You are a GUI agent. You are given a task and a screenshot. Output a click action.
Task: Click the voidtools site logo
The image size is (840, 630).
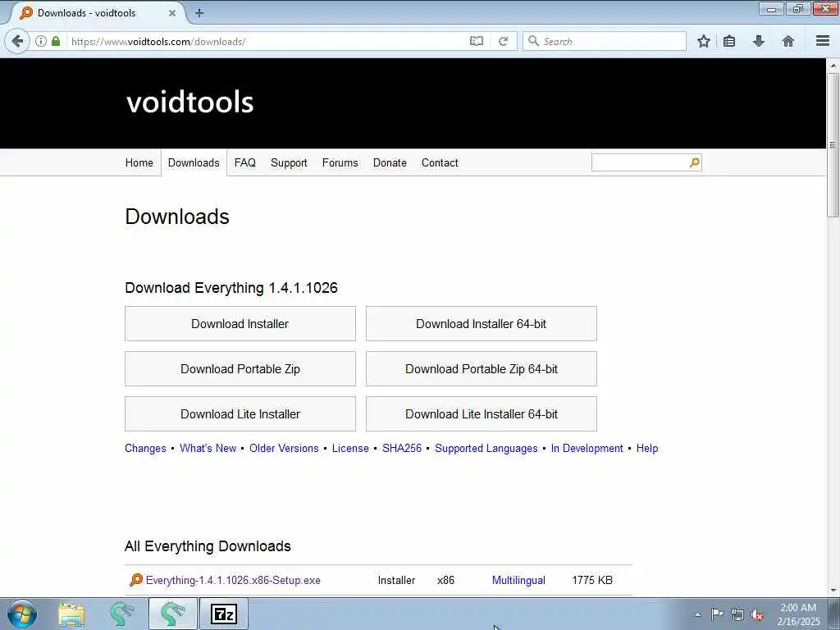[x=189, y=102]
